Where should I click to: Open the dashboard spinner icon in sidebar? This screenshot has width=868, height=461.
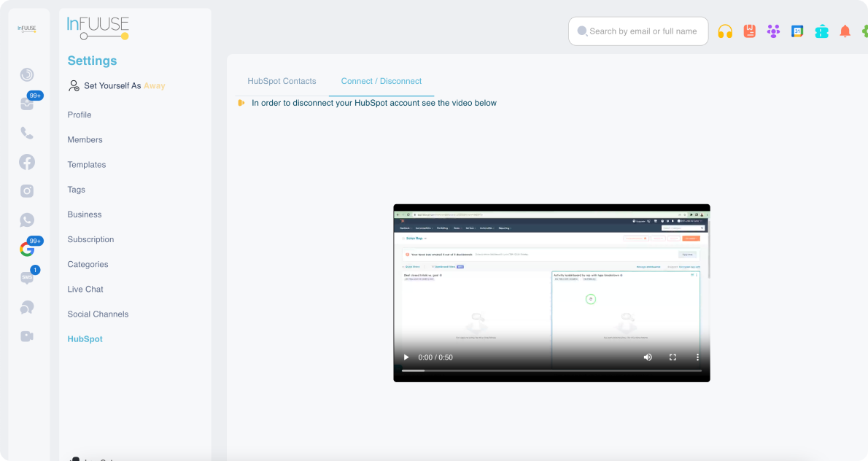pos(26,74)
